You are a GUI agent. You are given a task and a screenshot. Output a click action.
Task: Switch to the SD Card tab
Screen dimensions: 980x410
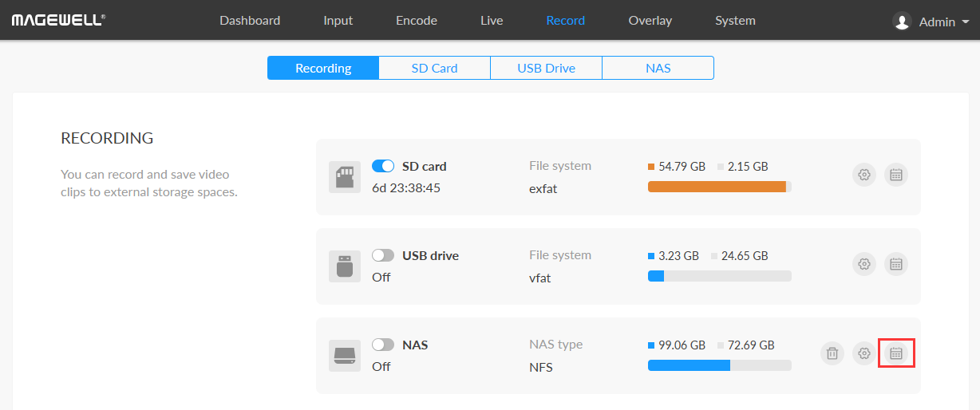click(434, 68)
